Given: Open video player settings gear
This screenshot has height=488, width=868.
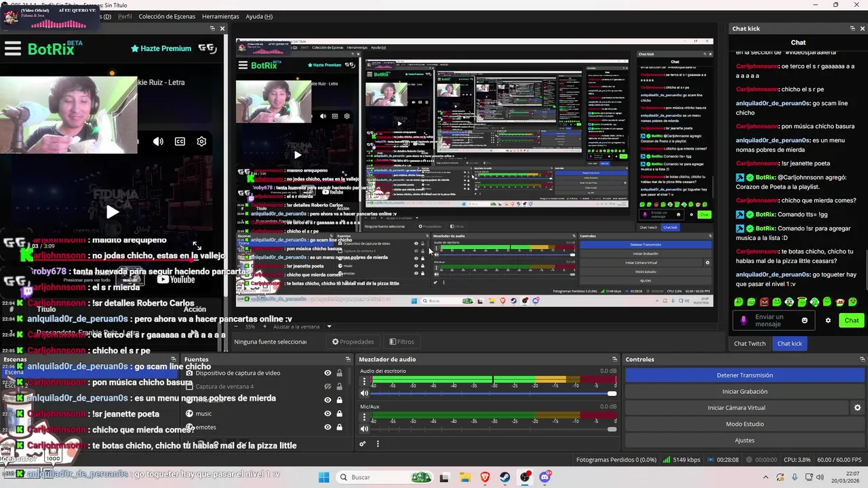Looking at the screenshot, I should tap(201, 142).
